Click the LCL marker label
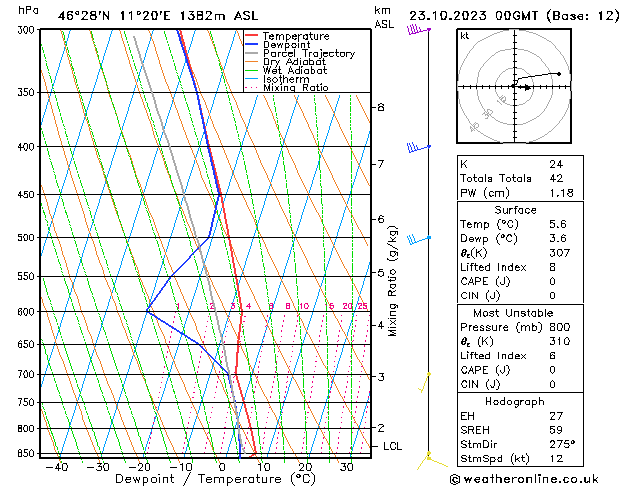 (x=392, y=446)
